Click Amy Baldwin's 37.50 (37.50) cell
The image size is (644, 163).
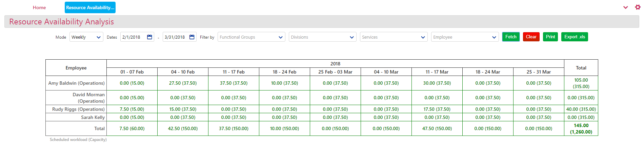tap(234, 83)
